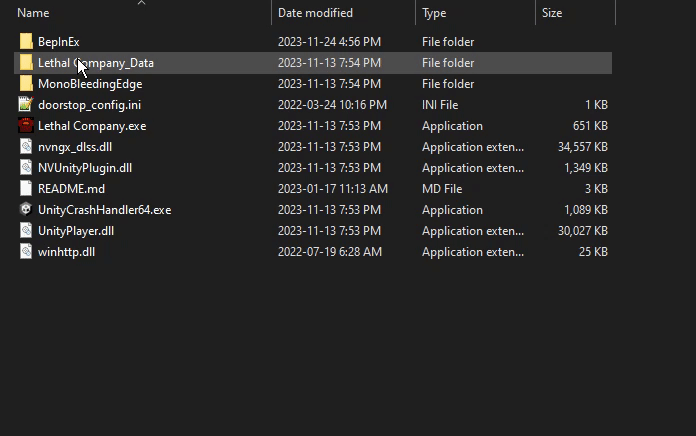This screenshot has width=696, height=436.
Task: Click the UnityPlayer.dll file icon
Action: [x=26, y=231]
